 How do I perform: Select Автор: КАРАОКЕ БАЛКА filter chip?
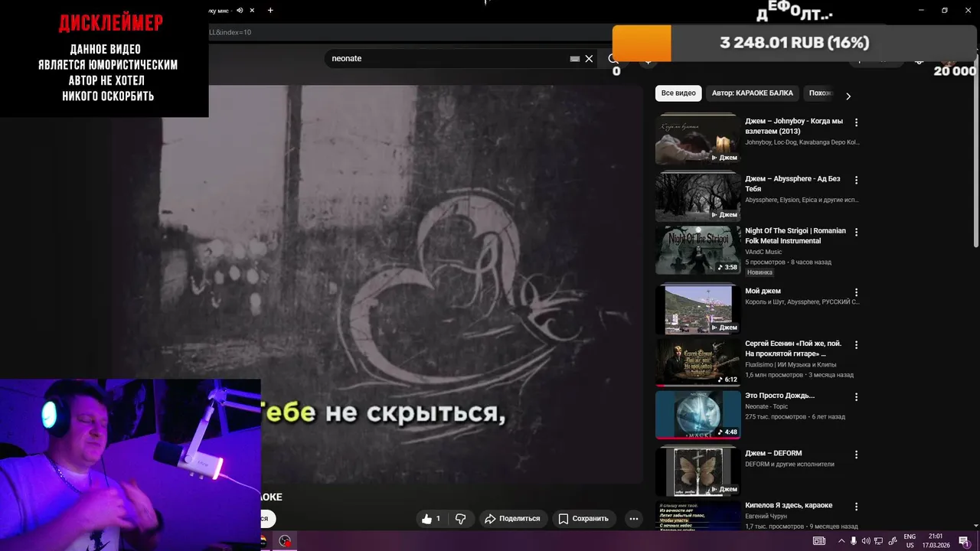click(753, 93)
